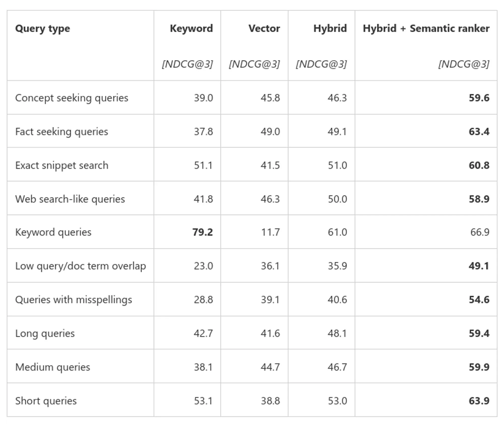Select the 11.7 vector score cell
This screenshot has height=424, width=504.
click(270, 232)
